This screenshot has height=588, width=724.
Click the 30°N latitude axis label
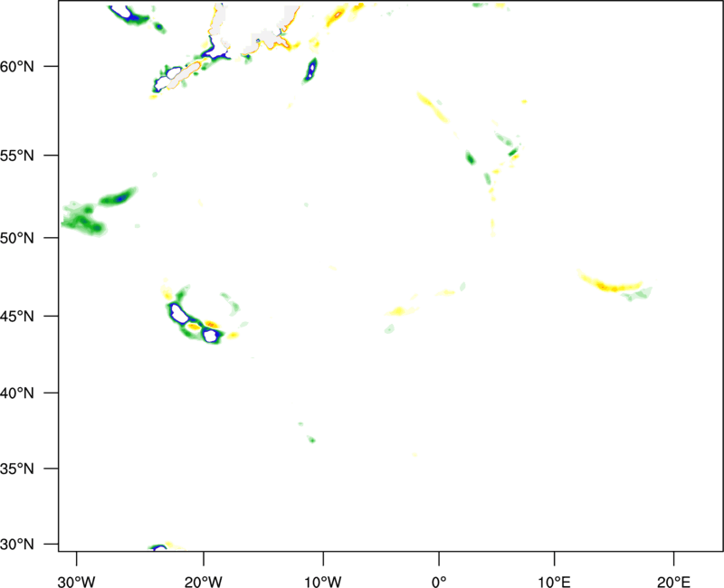click(x=17, y=545)
